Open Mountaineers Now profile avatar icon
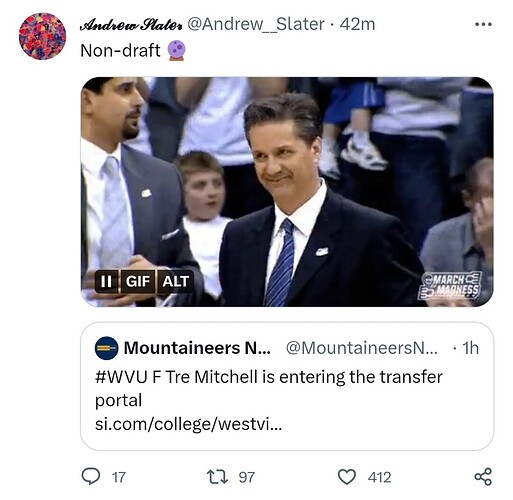This screenshot has width=513, height=500. pos(106,348)
